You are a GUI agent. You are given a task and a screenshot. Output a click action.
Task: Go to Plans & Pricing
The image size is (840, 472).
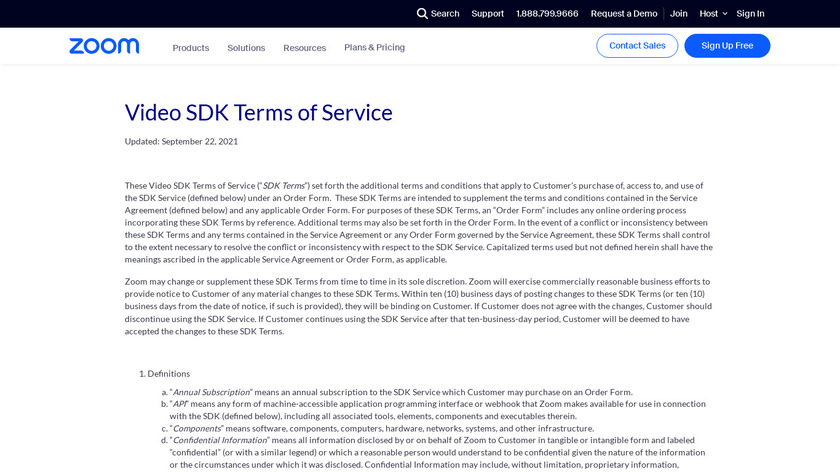pyautogui.click(x=374, y=48)
